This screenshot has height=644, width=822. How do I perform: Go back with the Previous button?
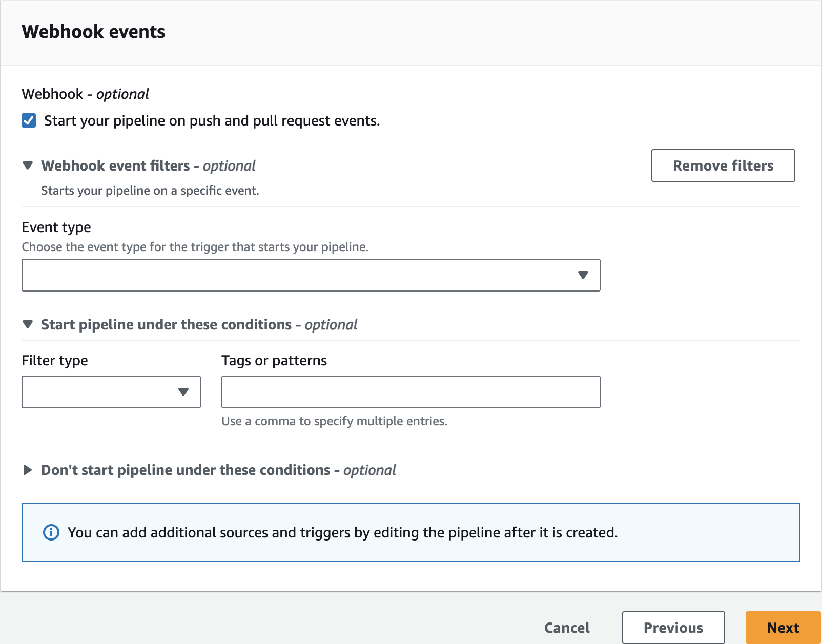coord(673,628)
